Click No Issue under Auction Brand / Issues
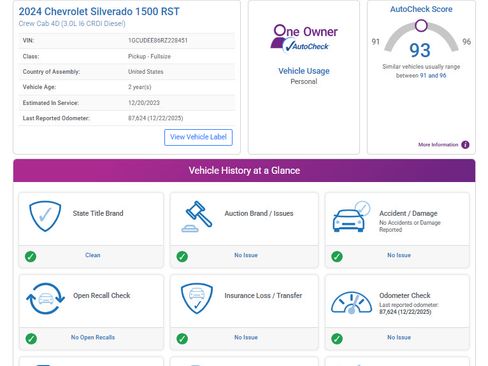488x366 pixels. [246, 255]
